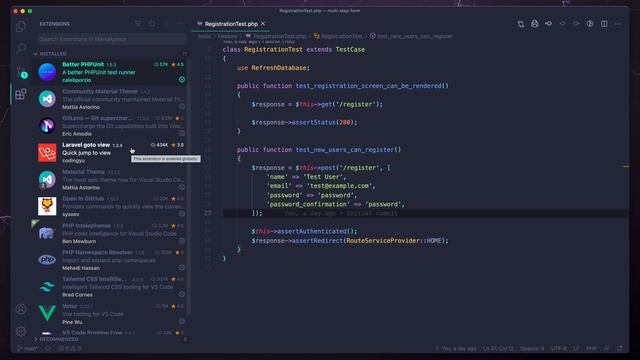The image size is (640, 360).
Task: Click the tests breadcrumb segment
Action: 204,36
